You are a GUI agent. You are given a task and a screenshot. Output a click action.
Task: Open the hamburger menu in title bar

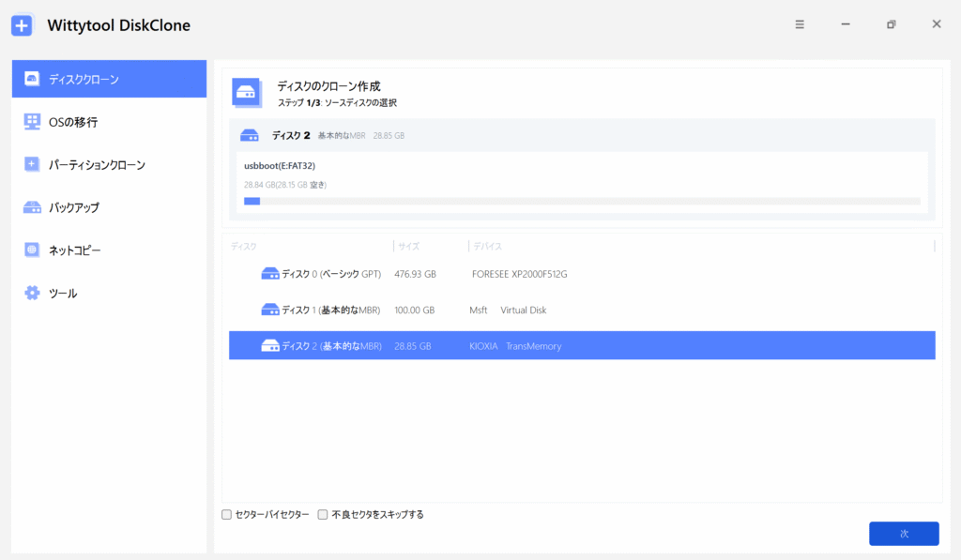800,24
